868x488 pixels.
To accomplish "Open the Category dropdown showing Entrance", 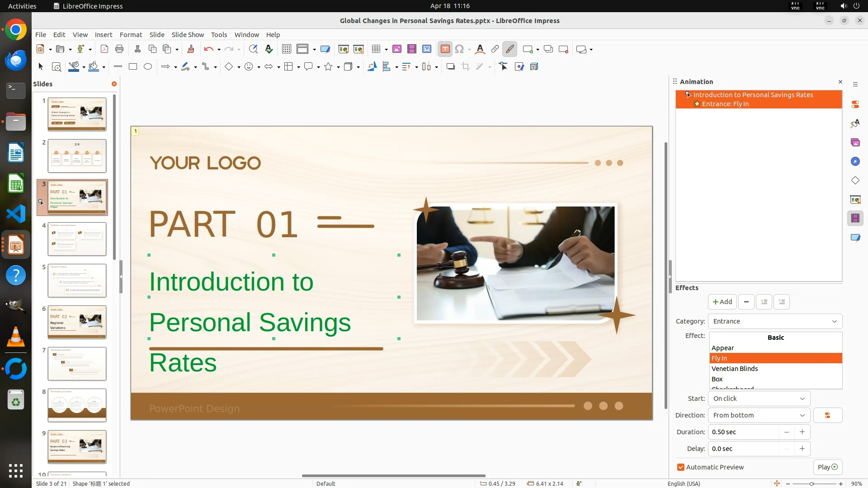I will (775, 321).
